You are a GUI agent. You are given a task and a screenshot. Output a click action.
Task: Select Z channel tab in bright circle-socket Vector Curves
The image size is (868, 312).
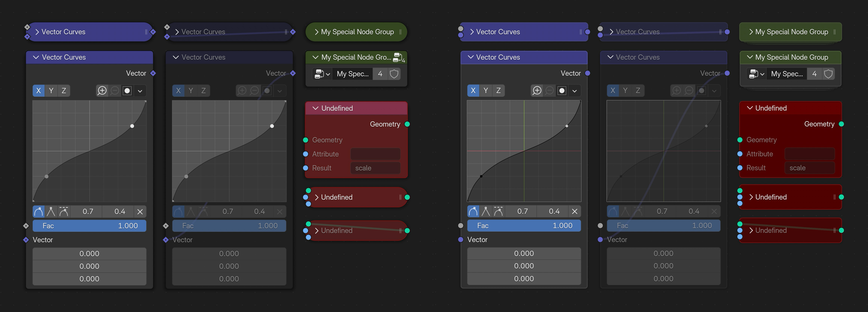point(498,91)
